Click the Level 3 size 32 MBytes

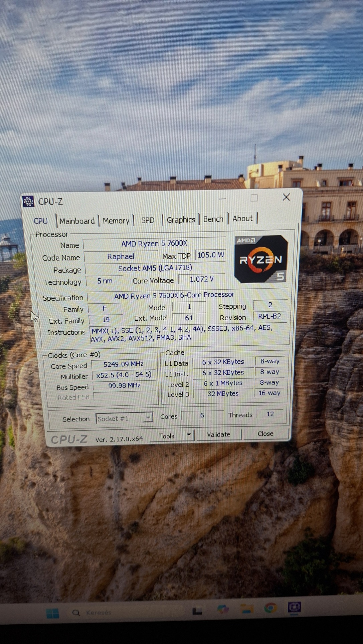223,394
